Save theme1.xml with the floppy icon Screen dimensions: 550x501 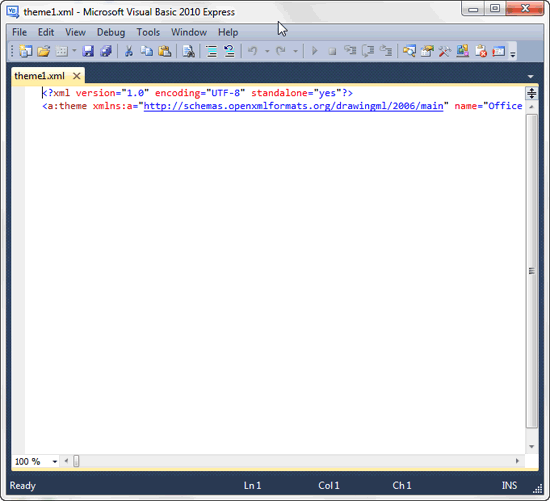(88, 51)
